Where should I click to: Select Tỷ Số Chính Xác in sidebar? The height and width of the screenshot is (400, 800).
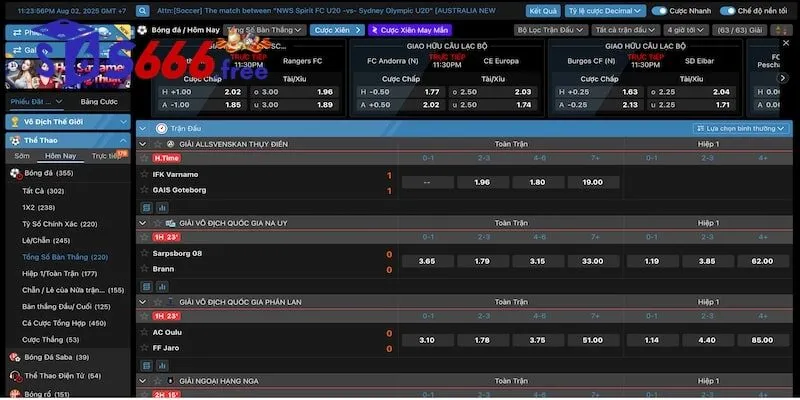pyautogui.click(x=60, y=224)
